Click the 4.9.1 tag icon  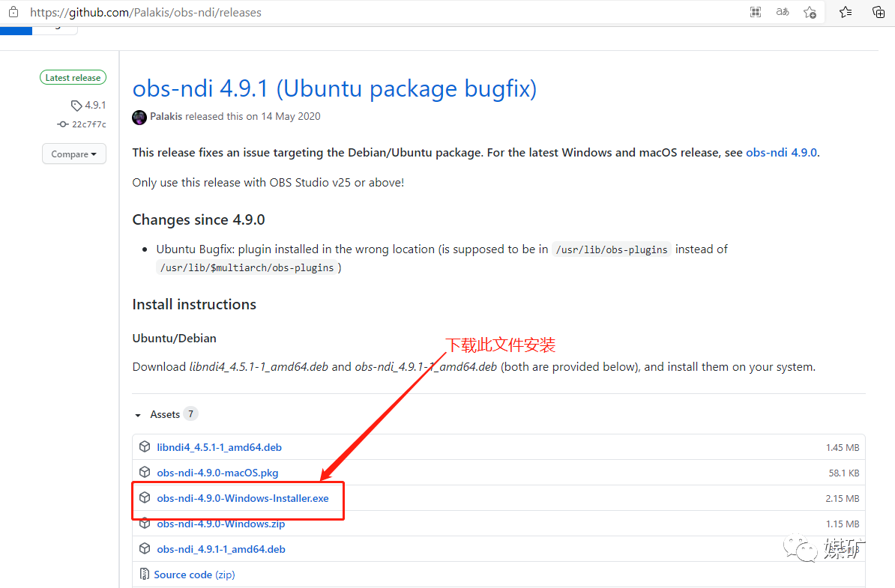coord(76,106)
